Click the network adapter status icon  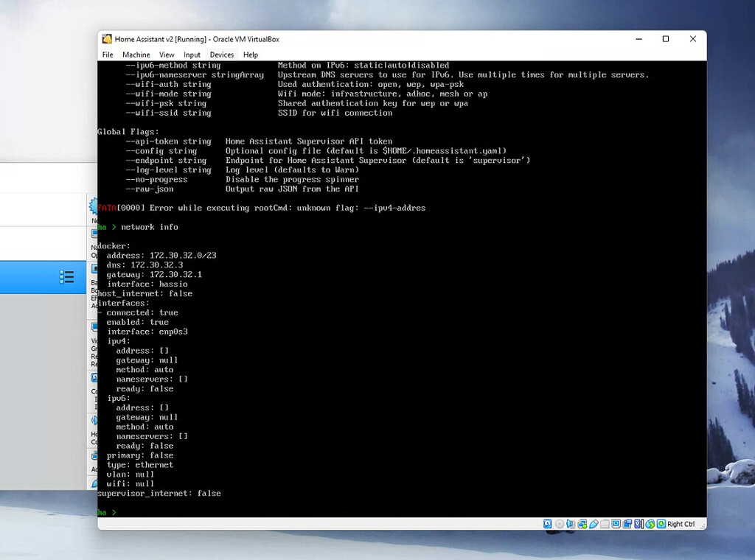click(583, 524)
